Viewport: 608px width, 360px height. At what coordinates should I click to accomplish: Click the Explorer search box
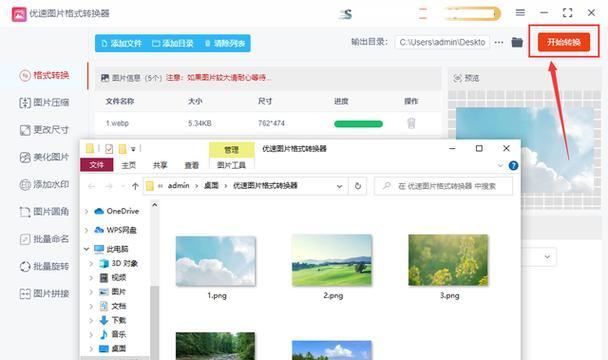[443, 186]
